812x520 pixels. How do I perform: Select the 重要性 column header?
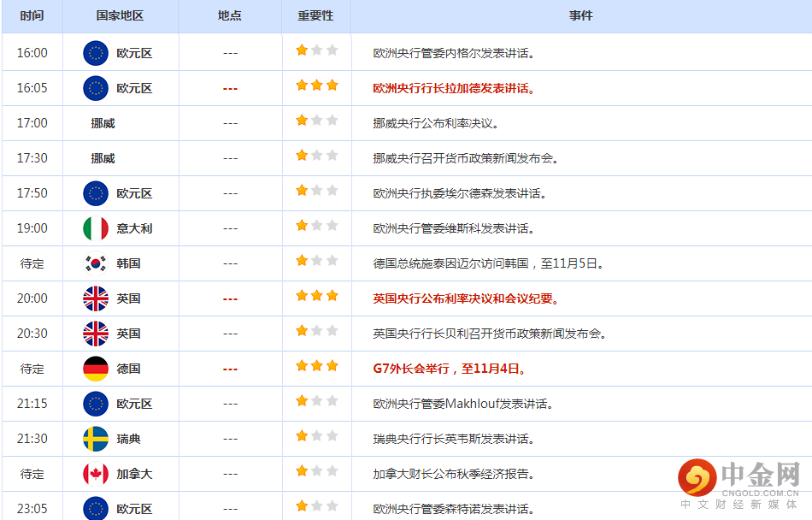315,16
